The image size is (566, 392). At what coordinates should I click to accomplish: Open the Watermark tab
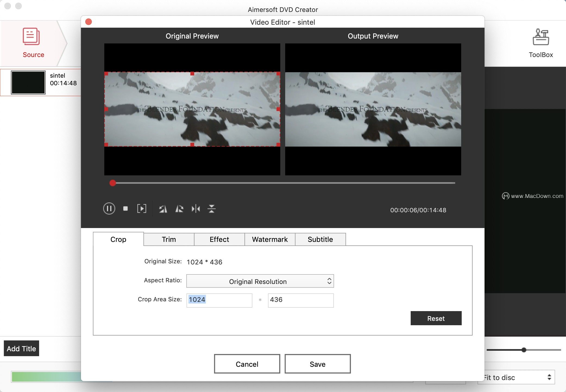coord(270,239)
